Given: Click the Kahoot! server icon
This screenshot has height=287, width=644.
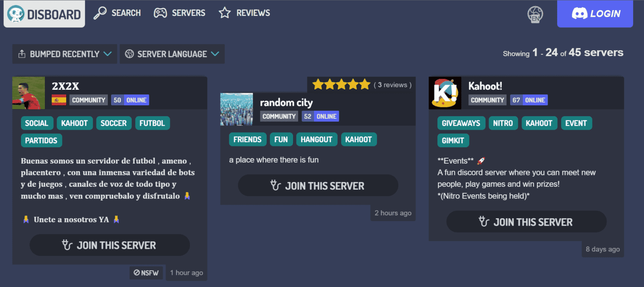Looking at the screenshot, I should [x=445, y=93].
